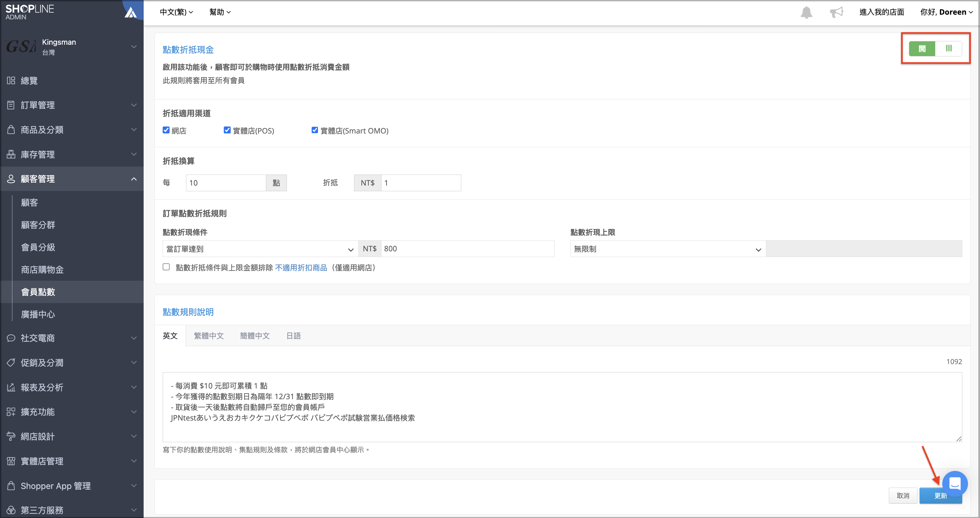Click the points per redemption field containing 10
Screen dimensions: 980x518
[226, 183]
